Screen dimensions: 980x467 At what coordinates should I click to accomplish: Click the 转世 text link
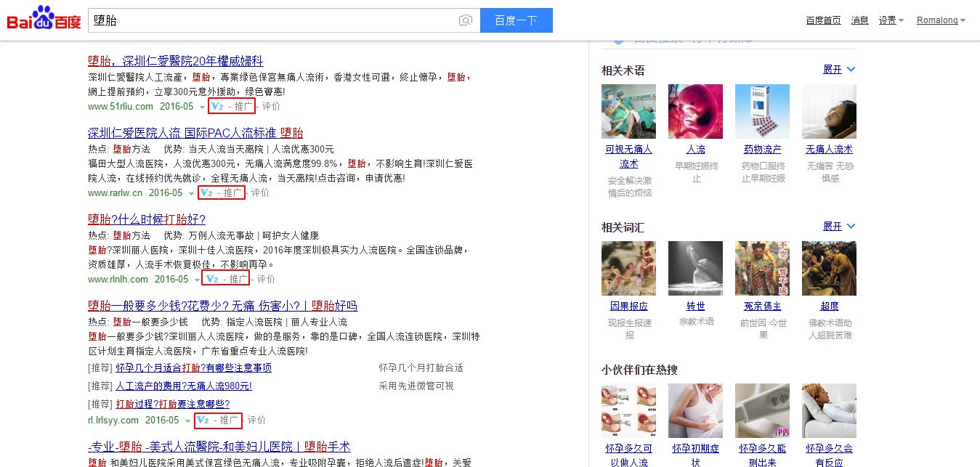click(695, 306)
